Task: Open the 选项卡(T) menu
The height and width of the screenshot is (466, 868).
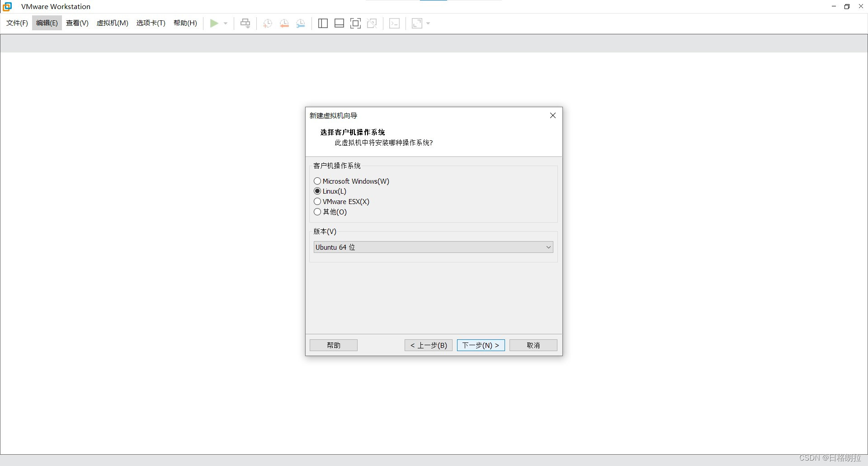Action: point(151,23)
